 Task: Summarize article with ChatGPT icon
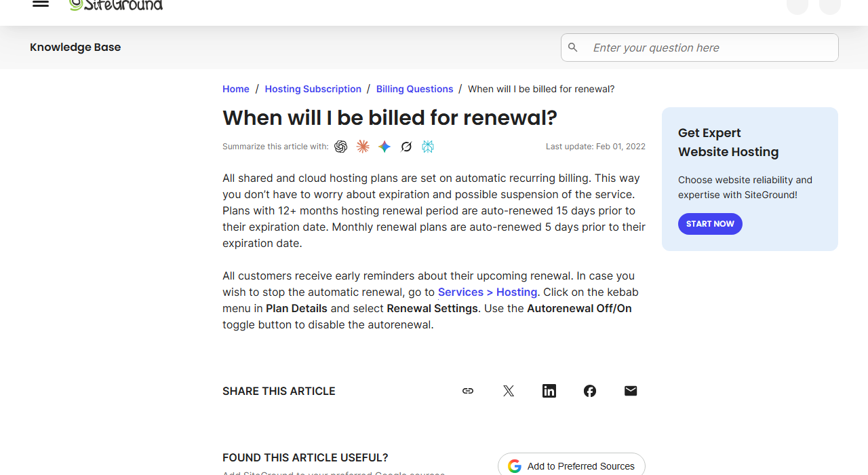(x=341, y=147)
